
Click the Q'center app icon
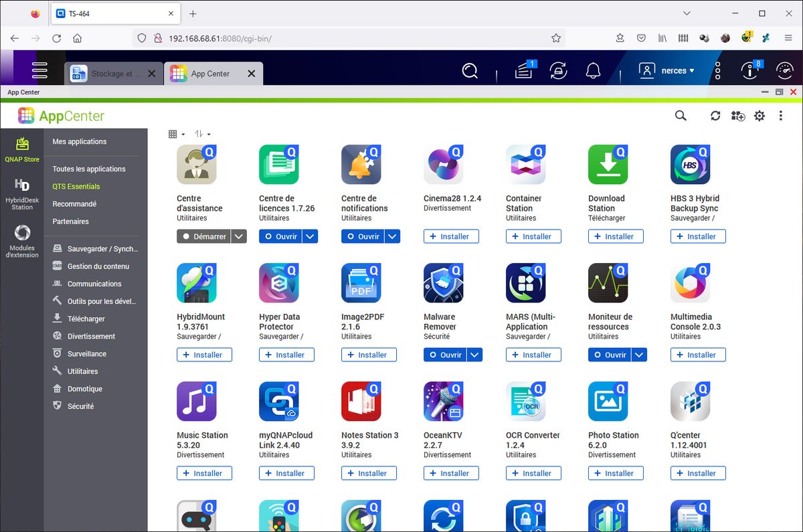click(691, 402)
